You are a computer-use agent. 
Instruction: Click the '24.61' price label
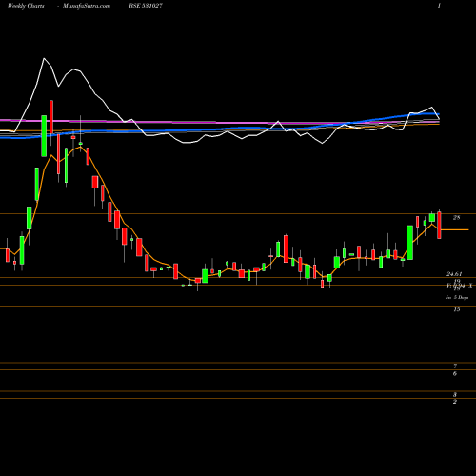pyautogui.click(x=454, y=274)
